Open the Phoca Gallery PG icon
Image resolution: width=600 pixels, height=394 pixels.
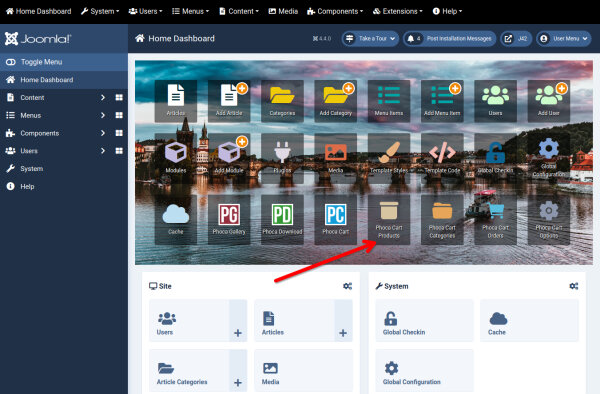(x=229, y=219)
